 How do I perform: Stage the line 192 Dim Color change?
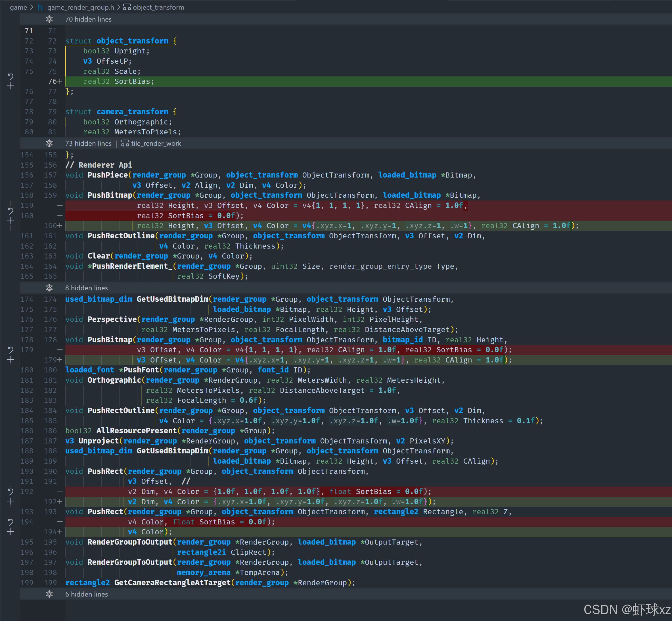coord(11,502)
